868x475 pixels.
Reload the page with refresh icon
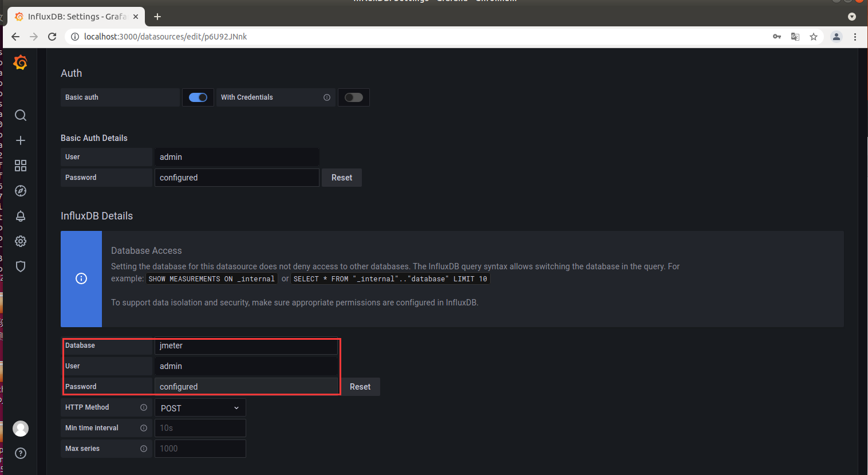52,37
